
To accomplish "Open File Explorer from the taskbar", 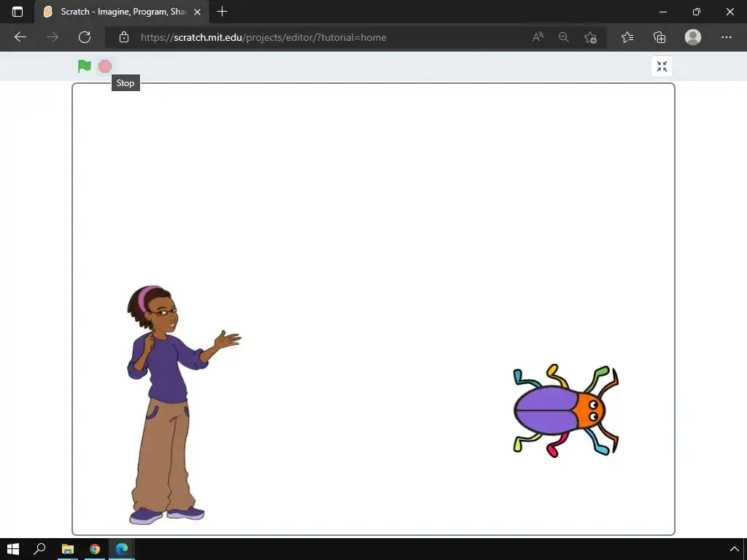I will pyautogui.click(x=68, y=549).
